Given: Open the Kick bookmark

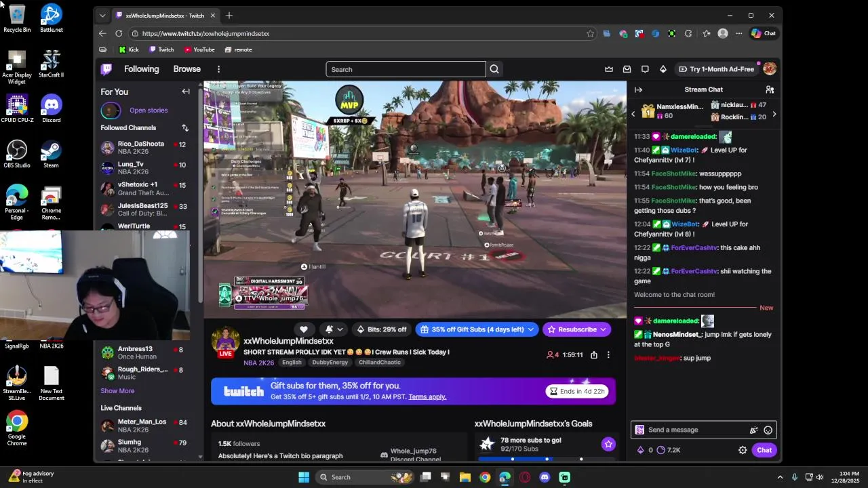Looking at the screenshot, I should (128, 49).
